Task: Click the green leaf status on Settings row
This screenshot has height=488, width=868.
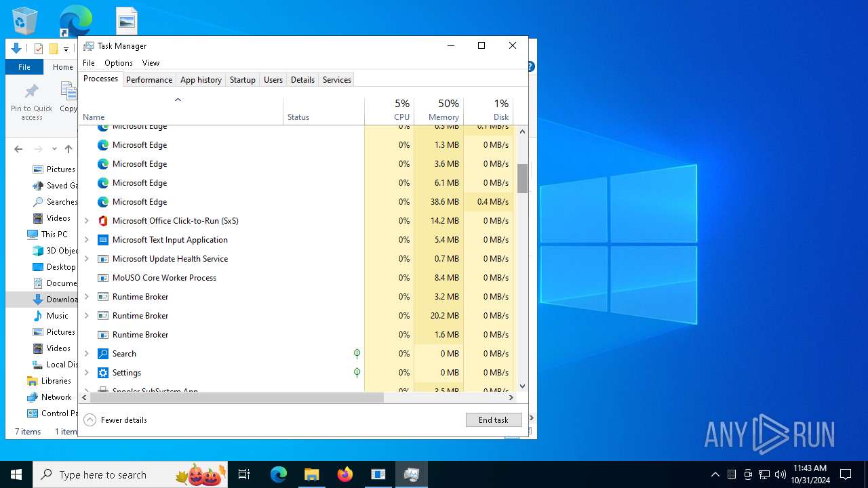Action: click(357, 373)
